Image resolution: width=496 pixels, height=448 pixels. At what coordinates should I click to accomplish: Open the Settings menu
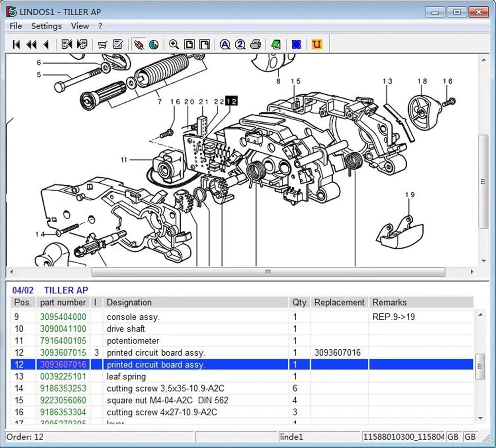pyautogui.click(x=46, y=26)
